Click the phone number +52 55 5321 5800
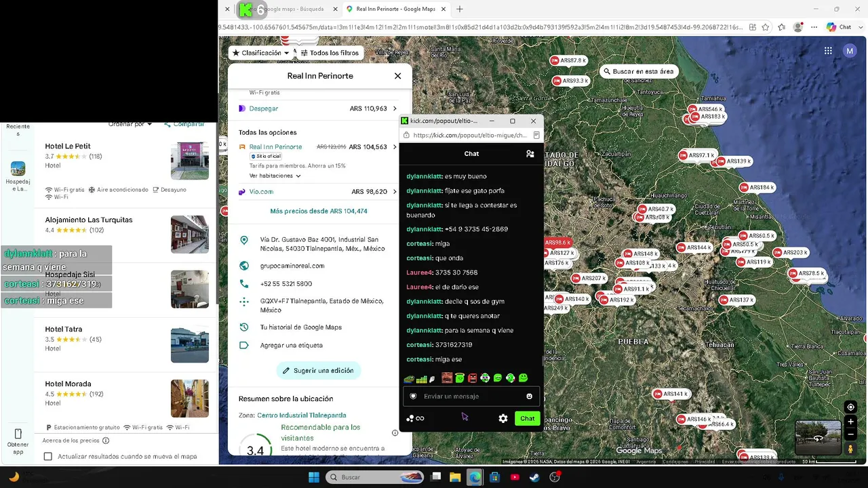The width and height of the screenshot is (868, 488). 286,284
